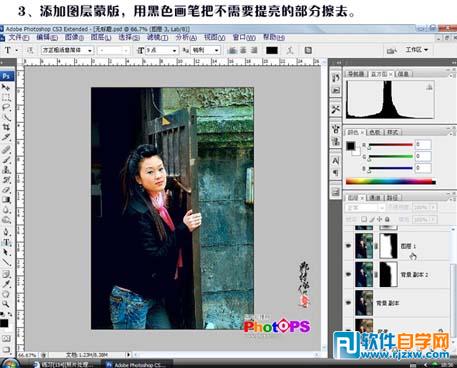Click the black text color swatch
The width and height of the screenshot is (457, 368).
pyautogui.click(x=272, y=50)
